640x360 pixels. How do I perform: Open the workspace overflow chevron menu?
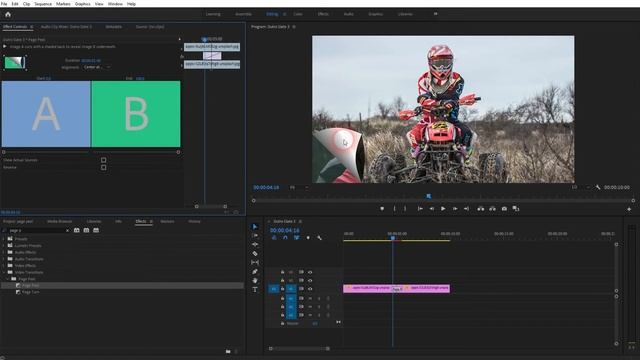[x=436, y=14]
